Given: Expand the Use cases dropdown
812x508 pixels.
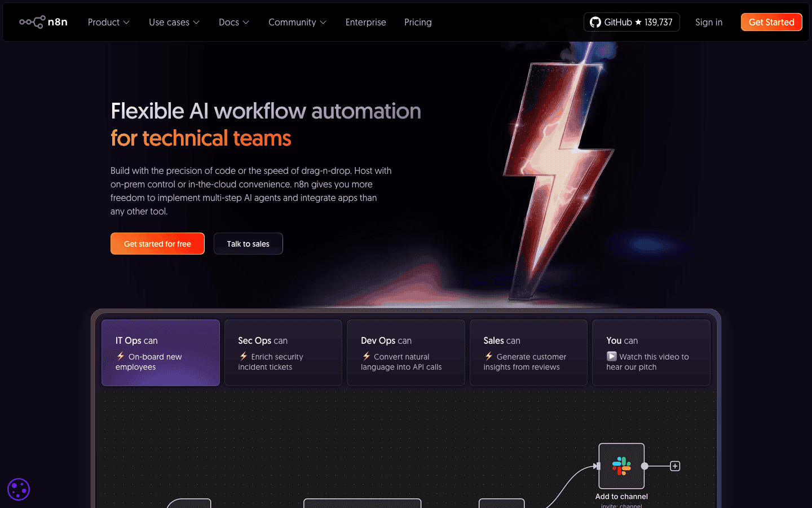Looking at the screenshot, I should pyautogui.click(x=174, y=22).
